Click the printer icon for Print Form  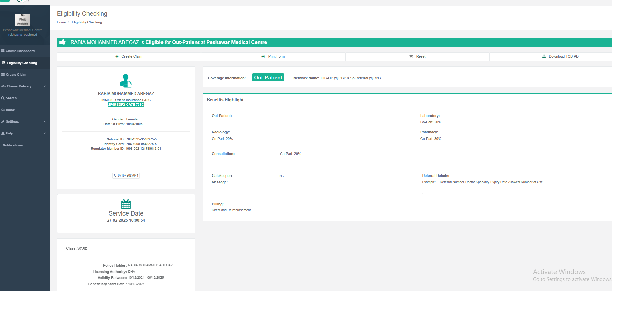[263, 56]
